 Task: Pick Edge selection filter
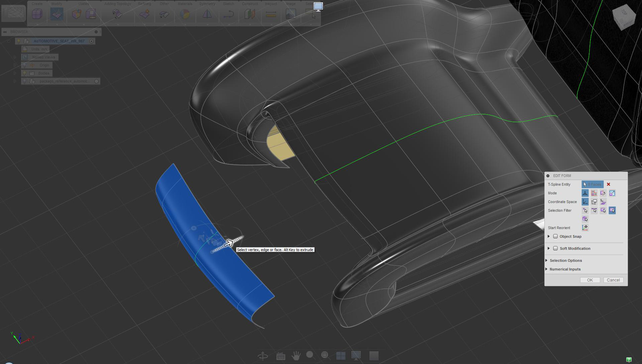point(594,210)
